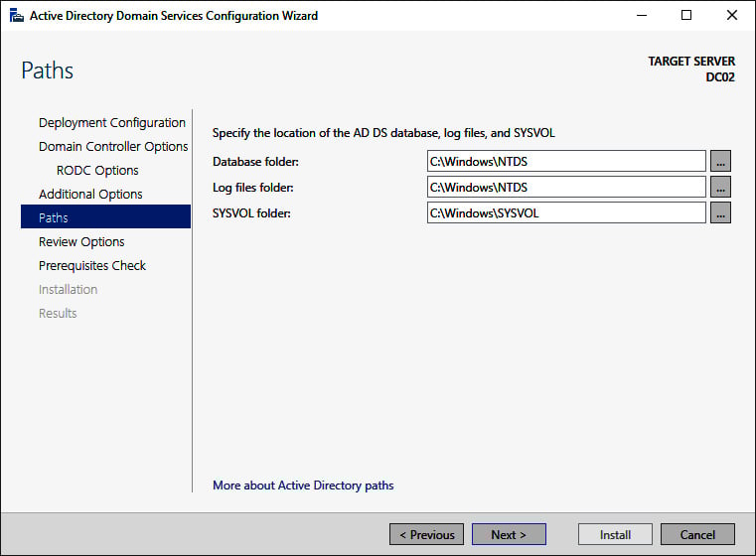The width and height of the screenshot is (756, 556).
Task: Browse for the SYSVOL folder location
Action: pyautogui.click(x=720, y=212)
